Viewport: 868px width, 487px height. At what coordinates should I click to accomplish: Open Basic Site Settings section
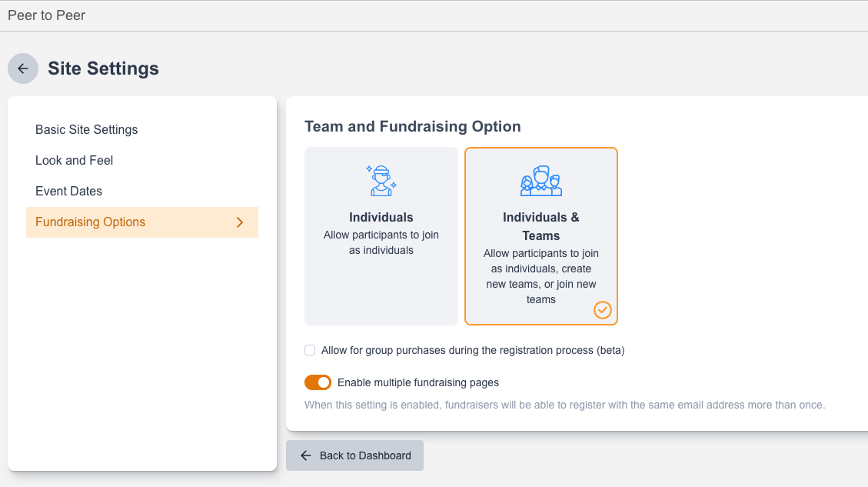(86, 130)
